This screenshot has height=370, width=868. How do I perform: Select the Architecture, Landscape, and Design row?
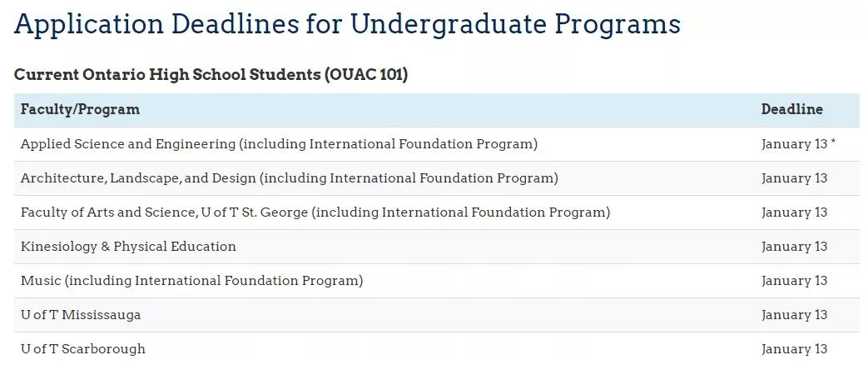[289, 178]
